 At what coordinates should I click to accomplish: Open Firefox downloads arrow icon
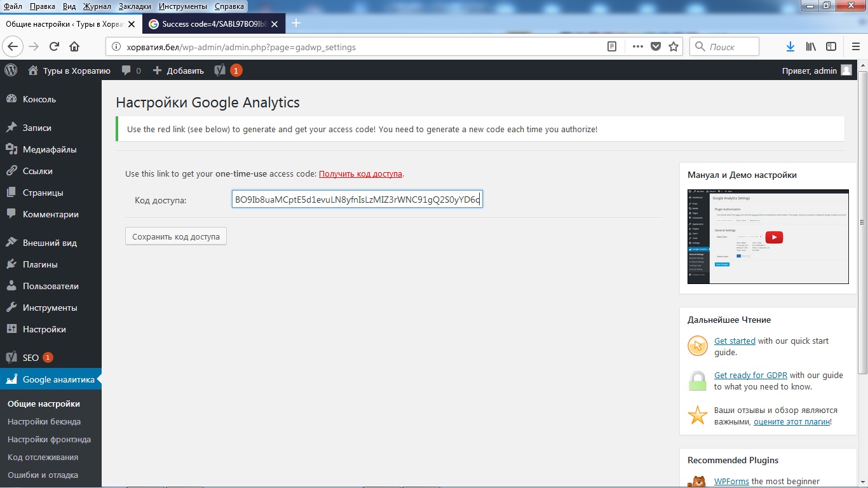(x=790, y=46)
